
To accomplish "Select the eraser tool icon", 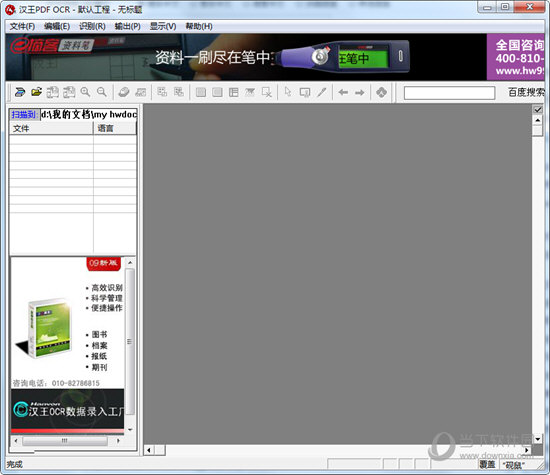I will click(124, 92).
